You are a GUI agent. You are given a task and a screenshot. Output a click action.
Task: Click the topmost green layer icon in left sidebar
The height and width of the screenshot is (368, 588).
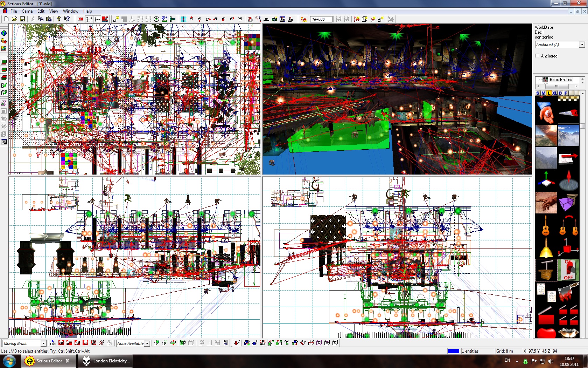coord(4,62)
